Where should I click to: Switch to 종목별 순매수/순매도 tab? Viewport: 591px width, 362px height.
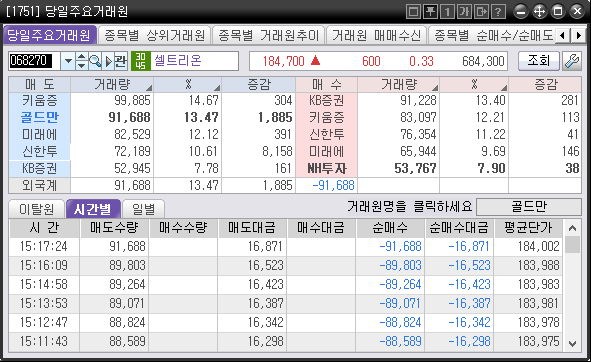click(x=493, y=35)
